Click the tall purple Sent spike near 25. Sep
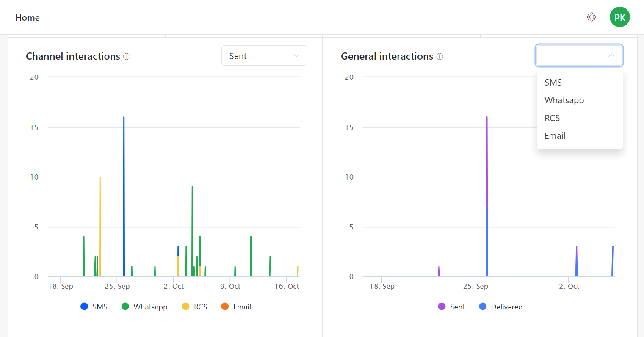Image resolution: width=644 pixels, height=337 pixels. pos(487,161)
